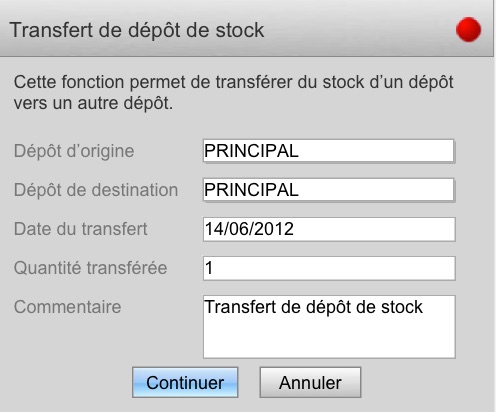This screenshot has height=412, width=496.
Task: Cancel the transfer with Annuler
Action: [x=310, y=382]
